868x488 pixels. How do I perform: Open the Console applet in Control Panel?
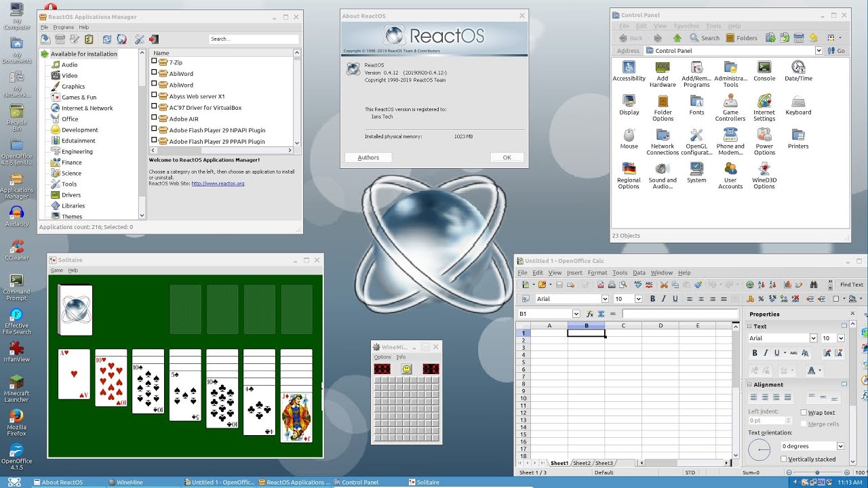click(764, 71)
